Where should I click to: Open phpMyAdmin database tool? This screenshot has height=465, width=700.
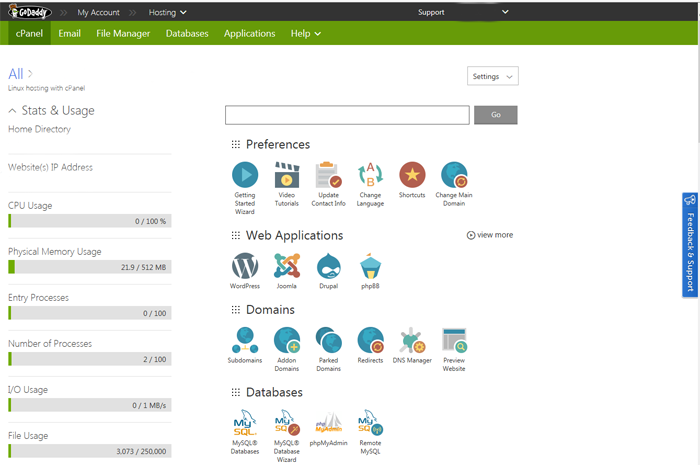pyautogui.click(x=329, y=422)
